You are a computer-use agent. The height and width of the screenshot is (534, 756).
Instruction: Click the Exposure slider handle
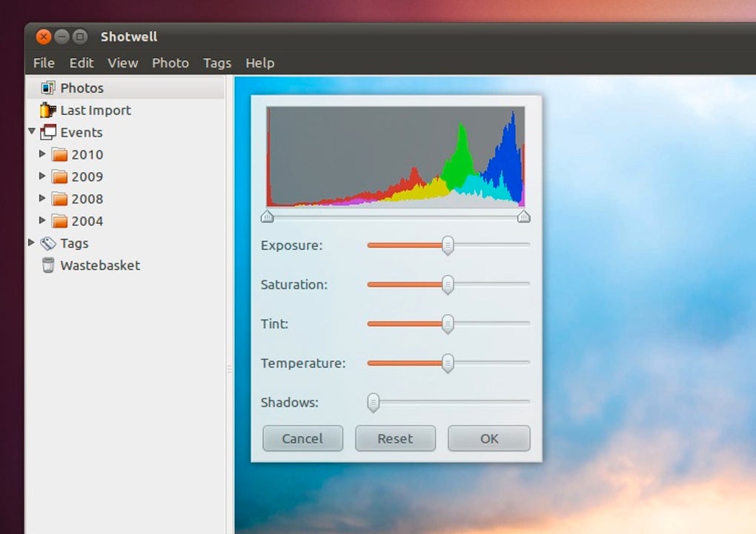[x=448, y=245]
